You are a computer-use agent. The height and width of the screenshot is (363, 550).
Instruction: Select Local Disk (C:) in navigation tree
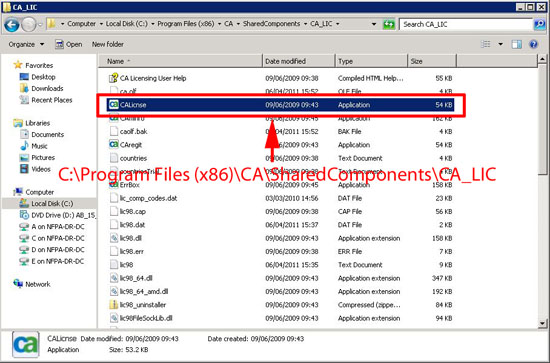(x=52, y=203)
